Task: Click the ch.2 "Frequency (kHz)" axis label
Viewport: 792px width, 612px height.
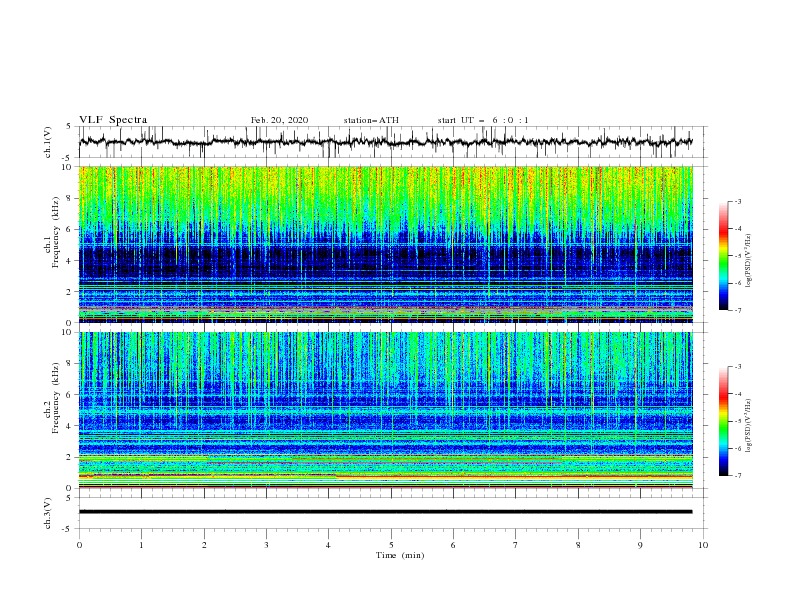Action: pyautogui.click(x=56, y=398)
